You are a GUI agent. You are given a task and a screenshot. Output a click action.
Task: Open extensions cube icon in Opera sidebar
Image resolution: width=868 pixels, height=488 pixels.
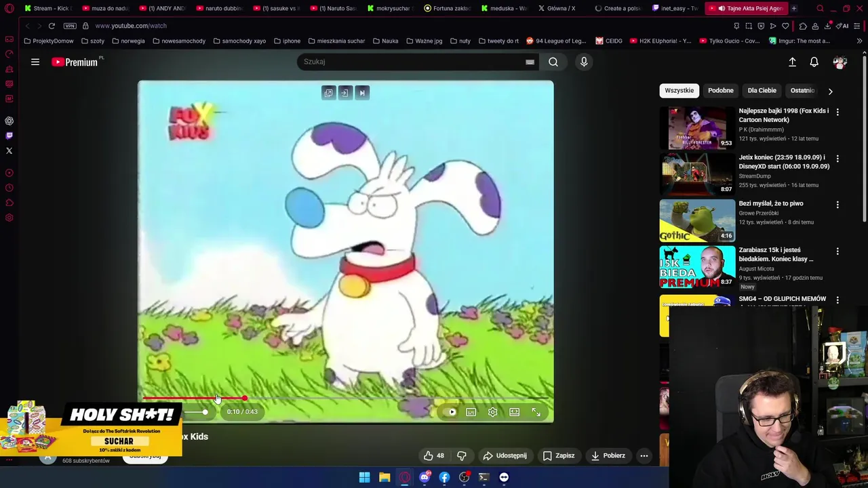click(x=9, y=203)
